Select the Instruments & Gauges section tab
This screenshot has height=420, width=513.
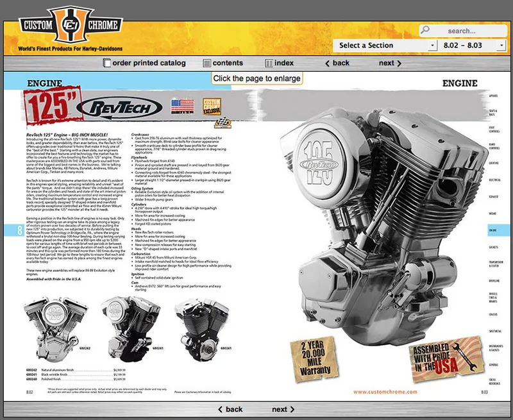(496, 348)
